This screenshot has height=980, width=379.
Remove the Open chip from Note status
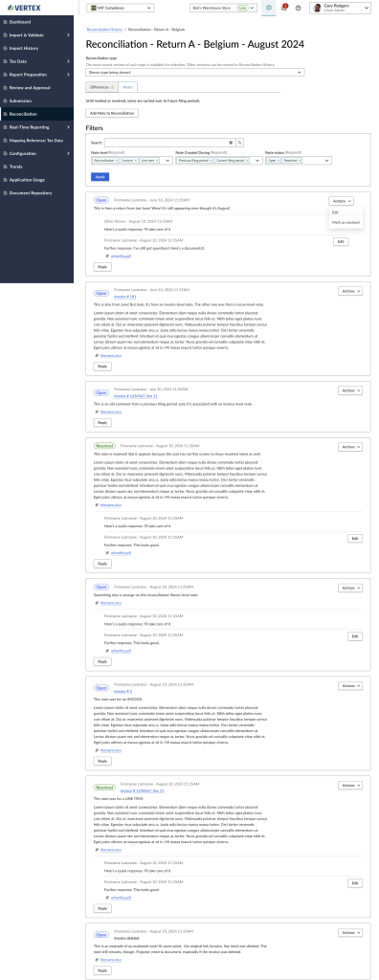[x=279, y=161]
